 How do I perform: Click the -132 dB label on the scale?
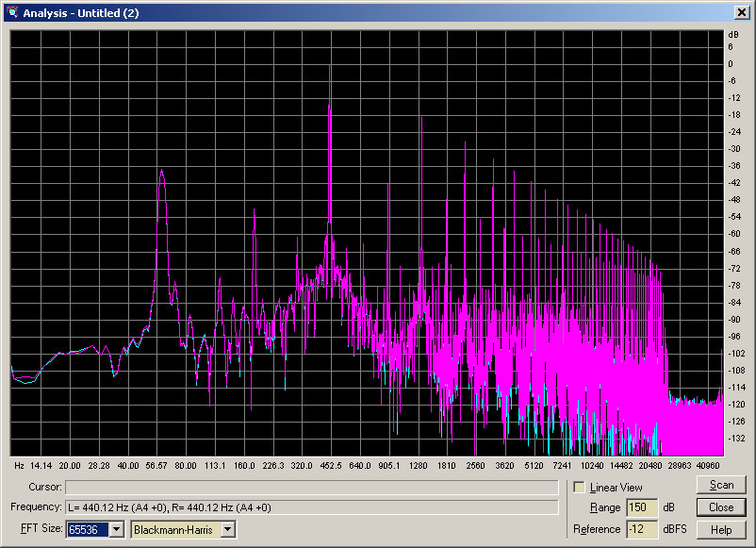click(x=734, y=438)
